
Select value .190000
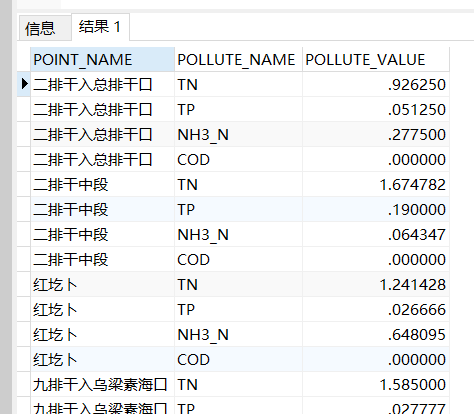click(x=376, y=210)
